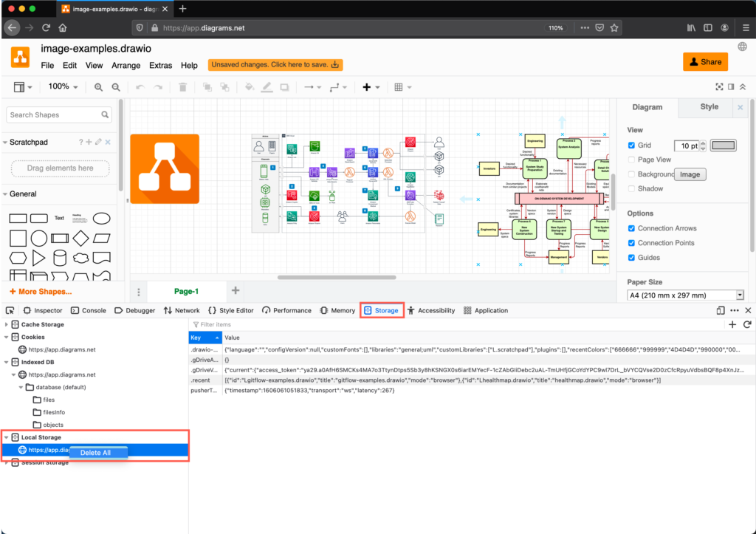The width and height of the screenshot is (756, 534).
Task: Select Delete All in context menu
Action: (98, 453)
